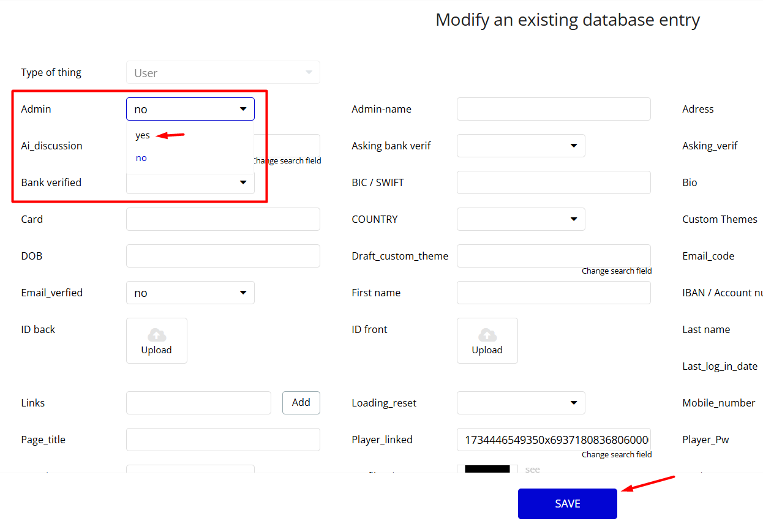Click the Add button next to Links
This screenshot has height=532, width=763.
[x=301, y=402]
